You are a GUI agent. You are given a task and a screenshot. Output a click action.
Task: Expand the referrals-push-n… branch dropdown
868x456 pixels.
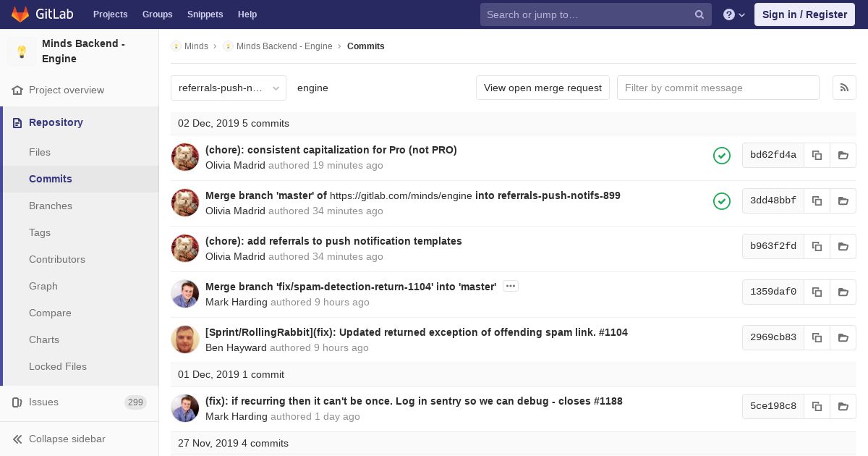pos(229,88)
